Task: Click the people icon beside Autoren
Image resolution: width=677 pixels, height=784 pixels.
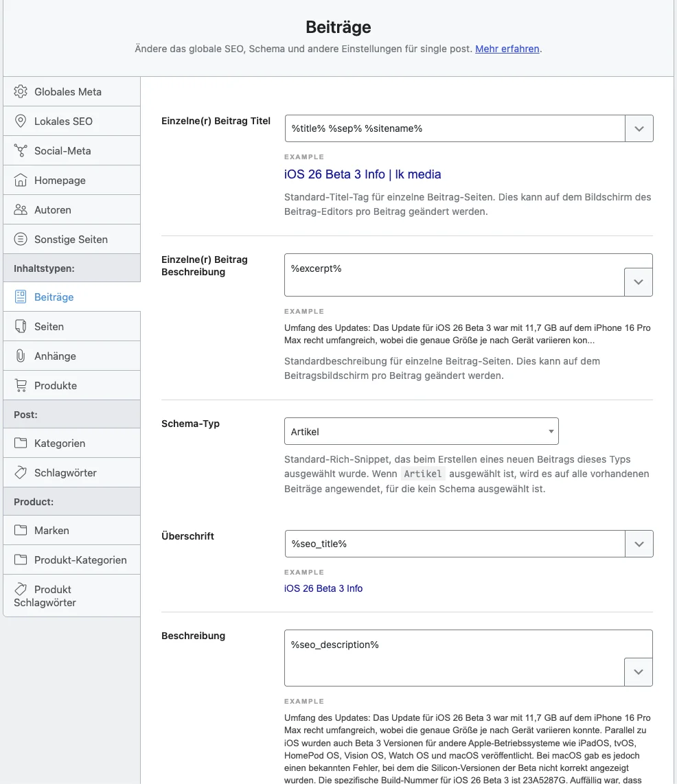Action: 21,210
